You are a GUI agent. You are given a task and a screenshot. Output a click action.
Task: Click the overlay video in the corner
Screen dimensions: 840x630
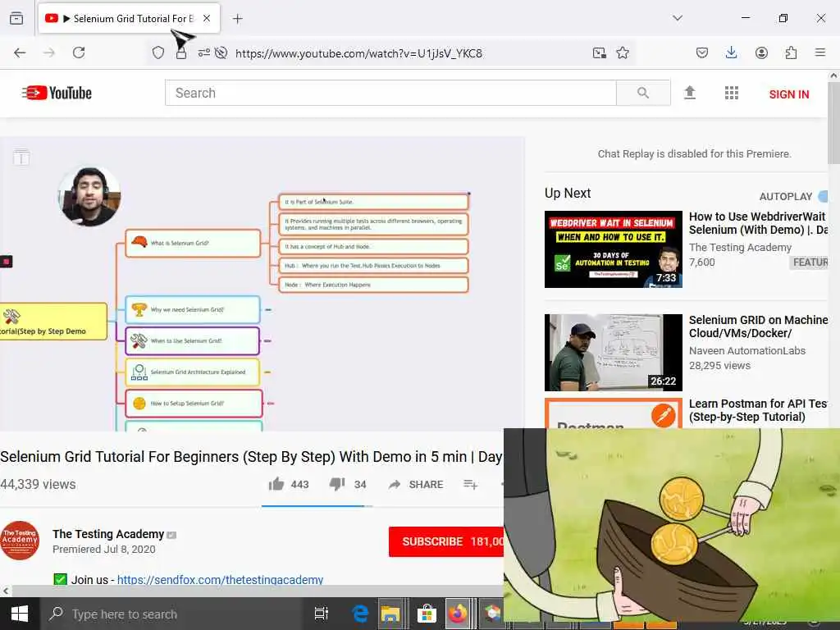(x=672, y=525)
